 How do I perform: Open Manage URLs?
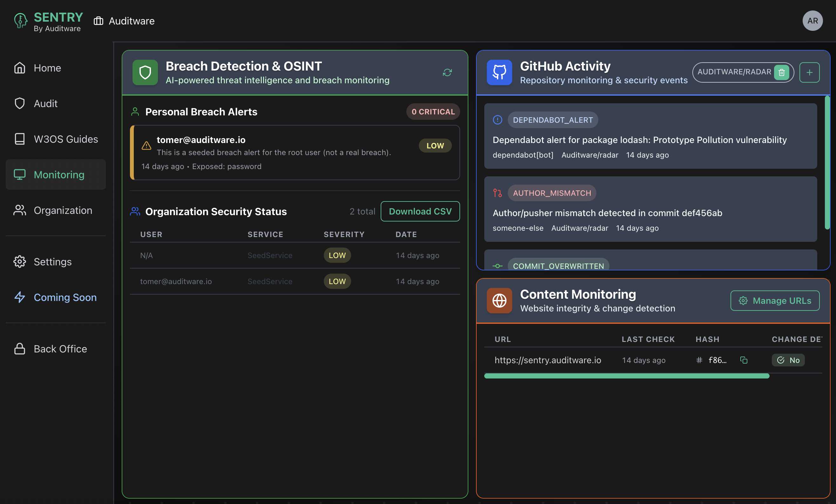pos(775,300)
